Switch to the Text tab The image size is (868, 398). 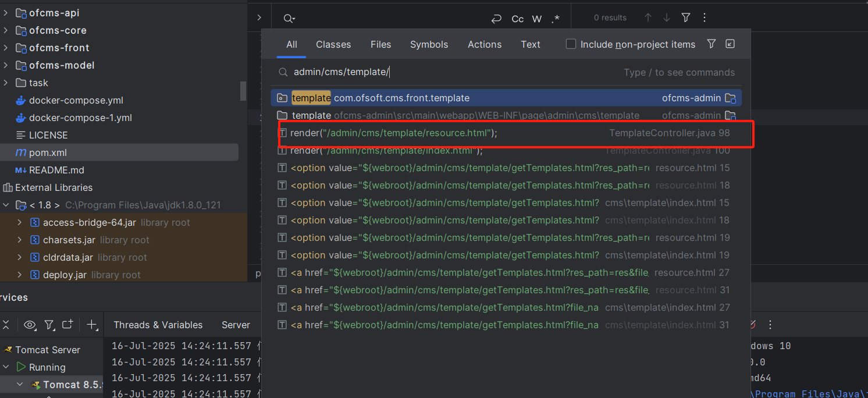531,44
